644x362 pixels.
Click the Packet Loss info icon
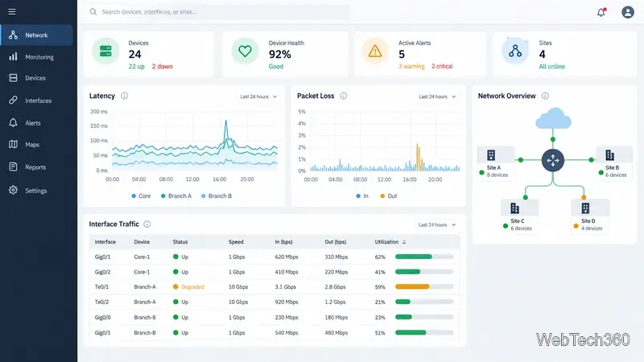pyautogui.click(x=344, y=96)
